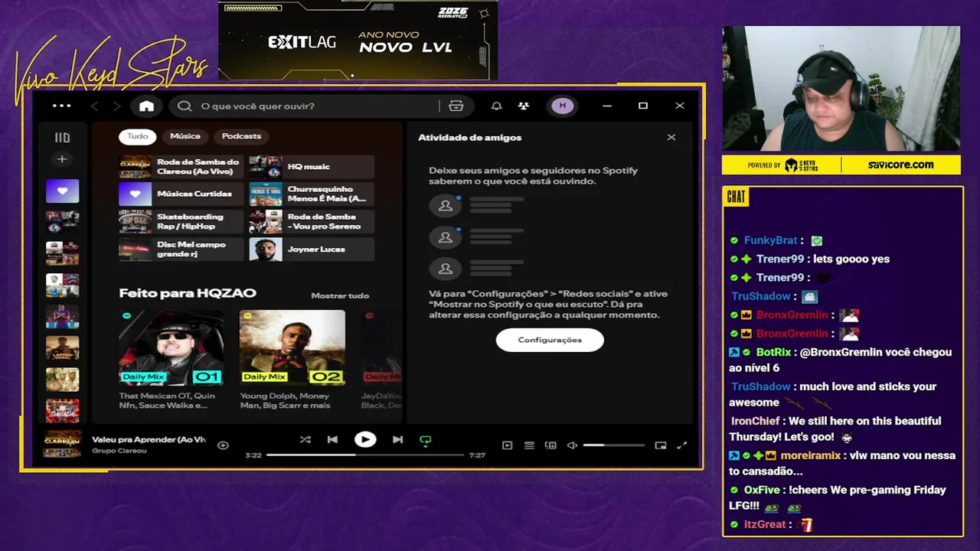Click the savicore.com banner
The width and height of the screenshot is (980, 551).
[x=900, y=165]
